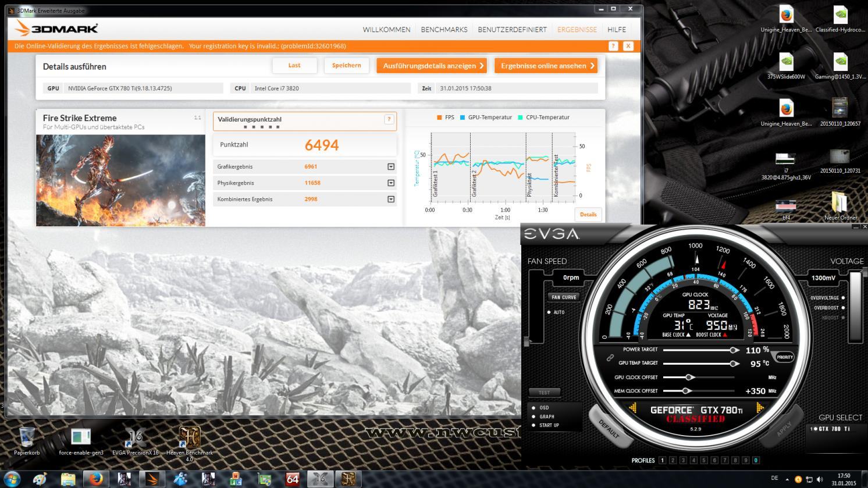Open force-enable-gen3 desktop icon

81,441
